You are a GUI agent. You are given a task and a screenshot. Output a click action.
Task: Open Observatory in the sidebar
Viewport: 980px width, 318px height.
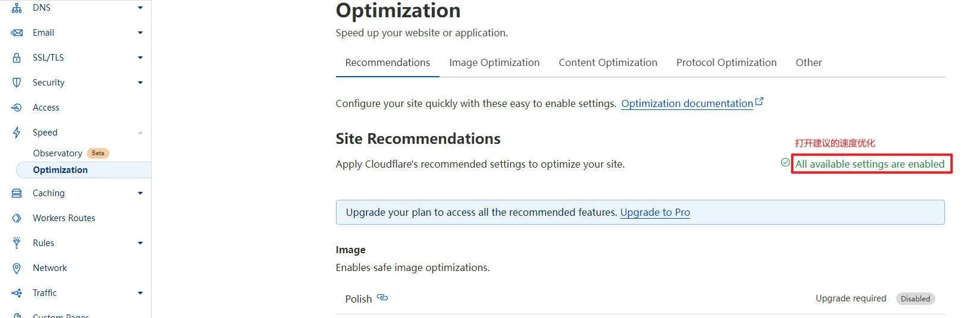(x=58, y=153)
